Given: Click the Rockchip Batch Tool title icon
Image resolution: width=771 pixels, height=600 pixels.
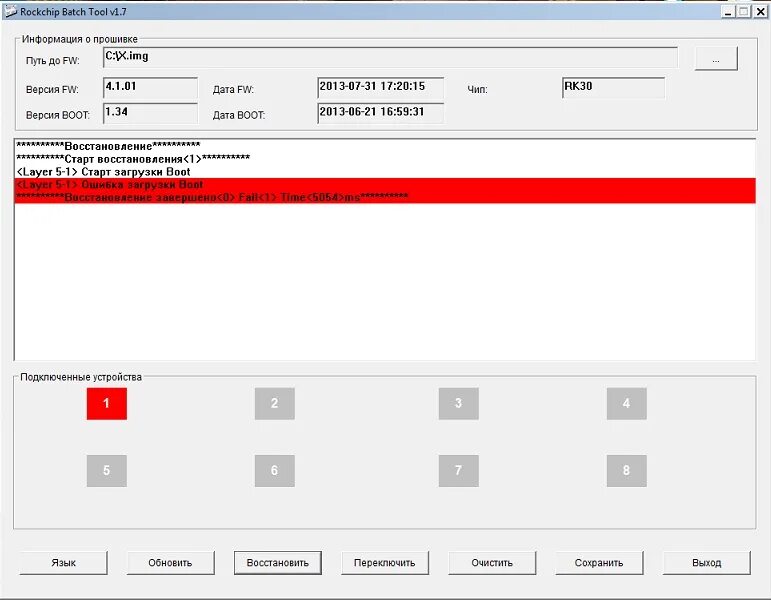Looking at the screenshot, I should click(x=10, y=11).
